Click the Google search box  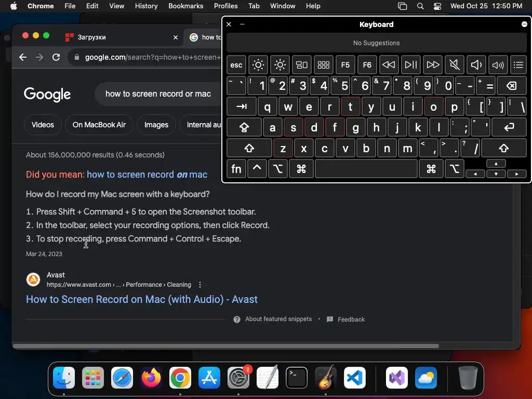pyautogui.click(x=158, y=94)
